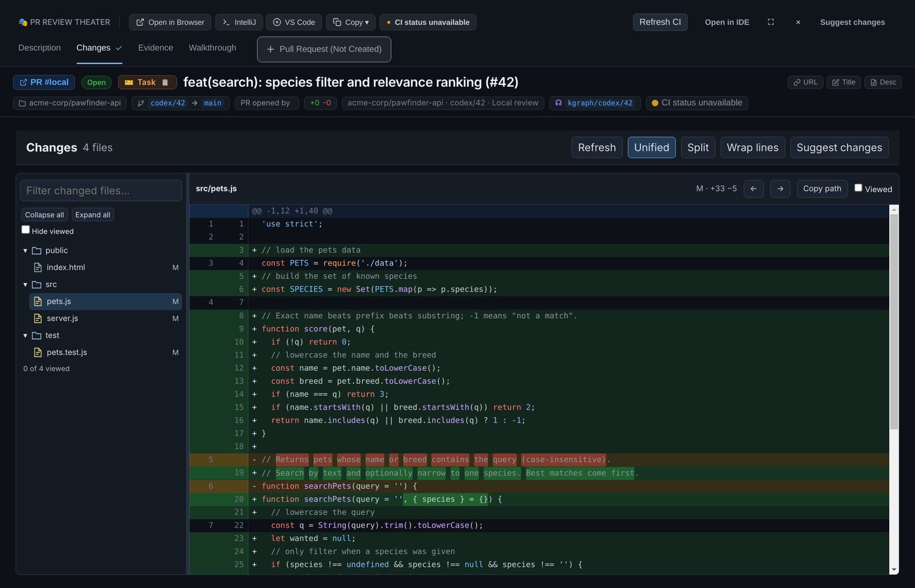
Task: Click the acme-corp/pawfinder-api repo chip
Action: (x=70, y=103)
